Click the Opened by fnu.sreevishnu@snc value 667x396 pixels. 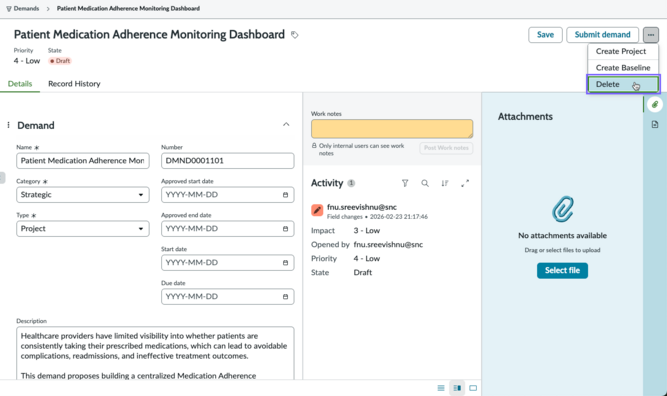[x=388, y=245]
